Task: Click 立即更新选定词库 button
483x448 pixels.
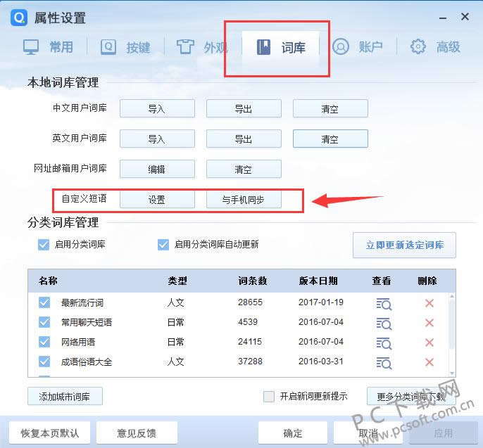Action: click(404, 245)
